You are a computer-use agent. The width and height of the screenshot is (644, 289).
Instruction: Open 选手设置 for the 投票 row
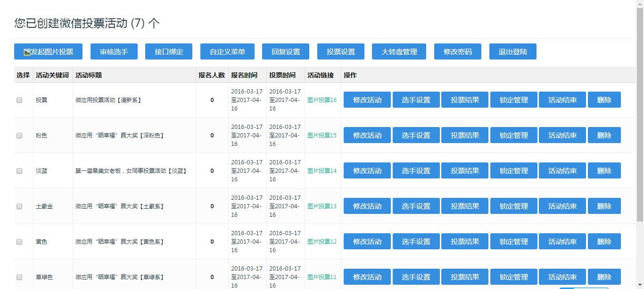(416, 100)
